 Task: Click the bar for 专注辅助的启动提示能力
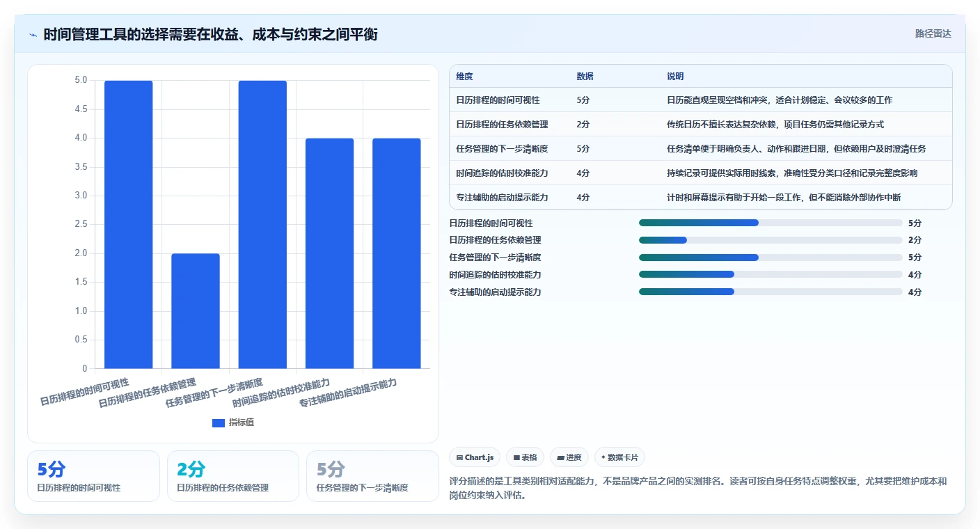397,253
